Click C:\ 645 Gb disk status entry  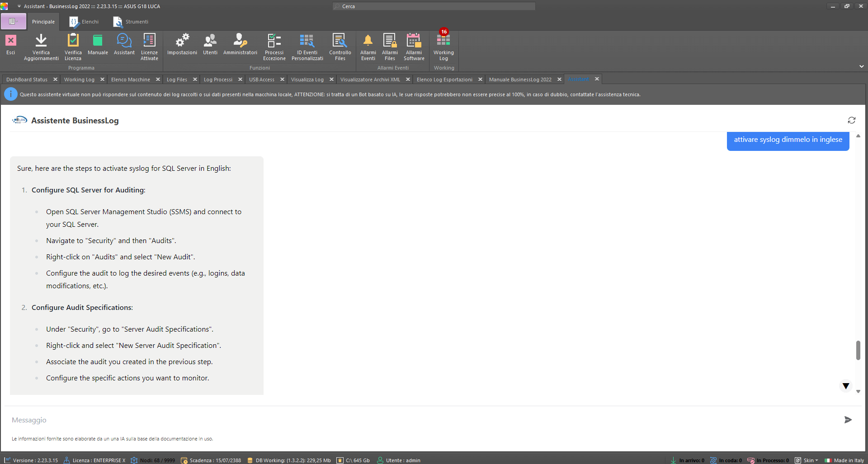353,460
